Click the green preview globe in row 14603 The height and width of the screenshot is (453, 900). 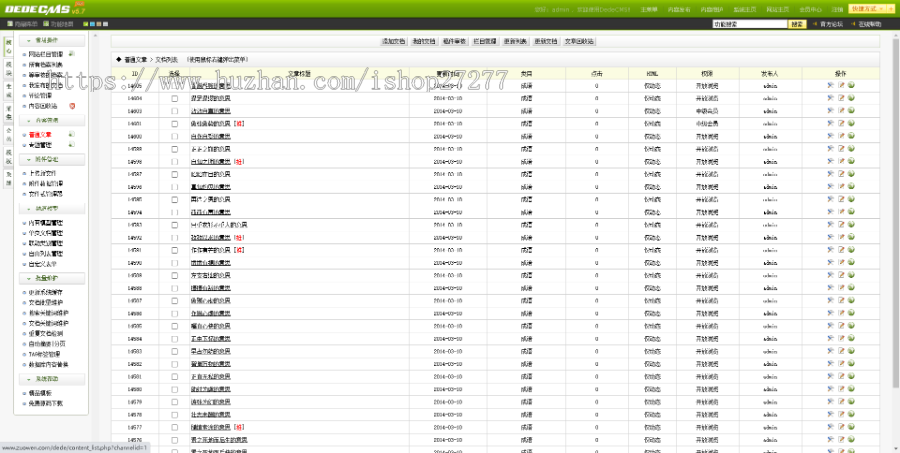(851, 110)
